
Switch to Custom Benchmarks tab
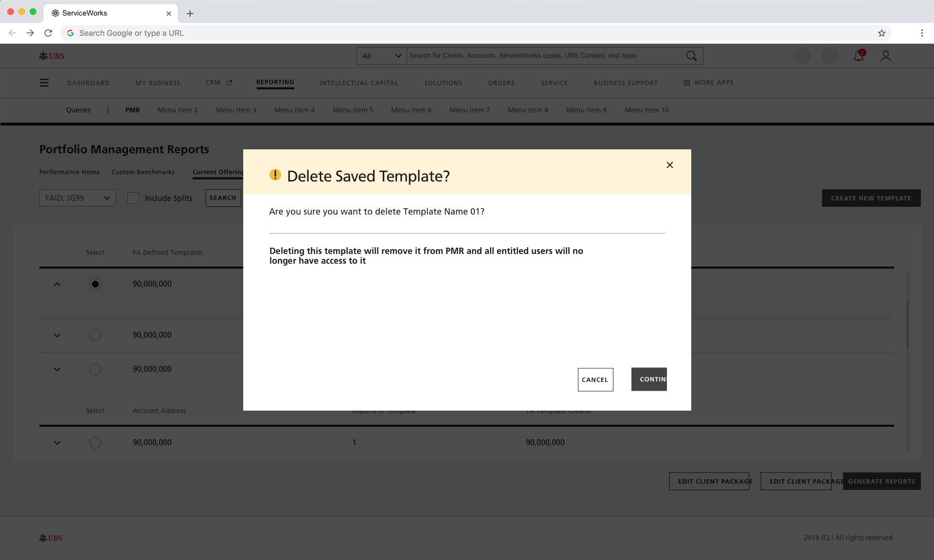click(143, 172)
